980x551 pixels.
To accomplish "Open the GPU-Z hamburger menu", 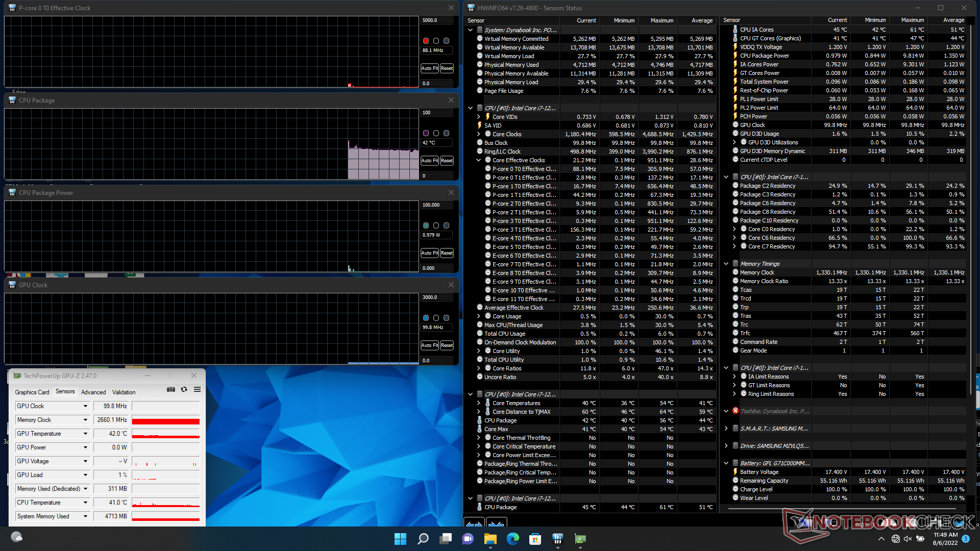I will coord(197,389).
